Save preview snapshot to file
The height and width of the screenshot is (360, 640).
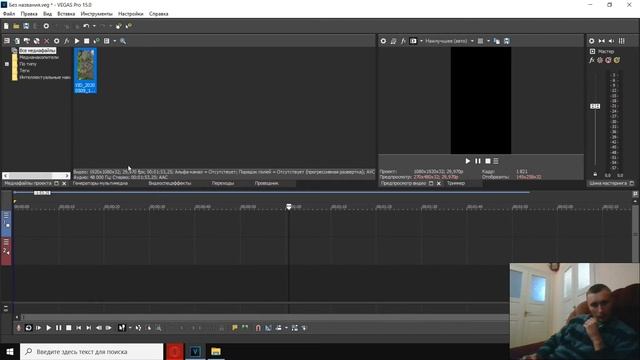(x=507, y=41)
